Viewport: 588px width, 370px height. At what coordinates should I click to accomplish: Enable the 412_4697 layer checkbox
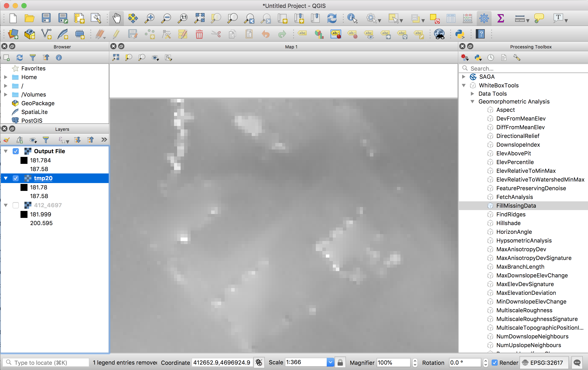point(16,205)
